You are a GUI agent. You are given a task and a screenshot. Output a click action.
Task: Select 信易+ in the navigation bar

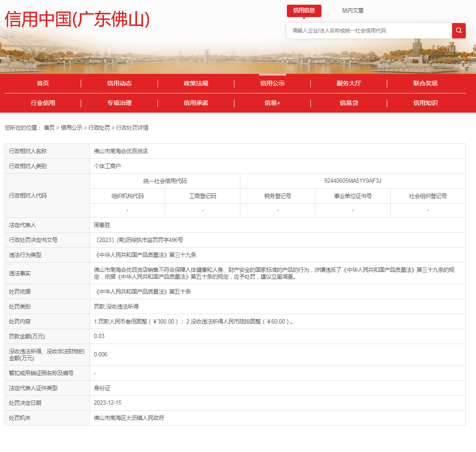(x=272, y=103)
